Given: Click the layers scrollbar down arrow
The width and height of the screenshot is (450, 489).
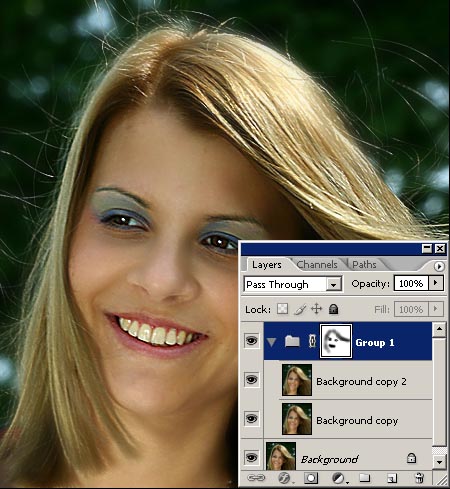Looking at the screenshot, I should [439, 462].
